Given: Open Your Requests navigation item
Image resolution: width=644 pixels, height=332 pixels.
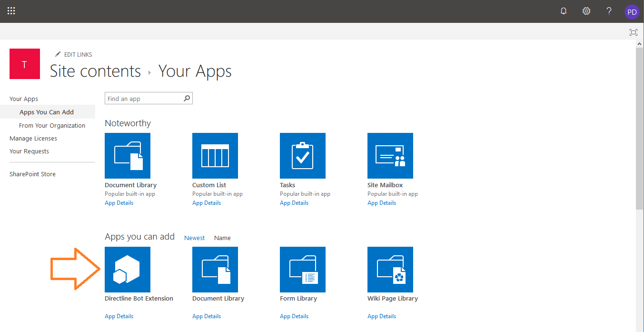Looking at the screenshot, I should coord(29,151).
